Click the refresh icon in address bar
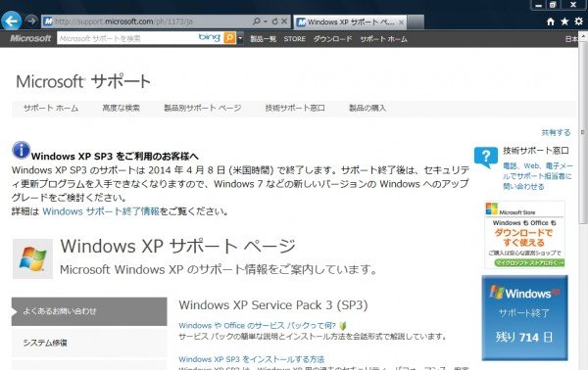 pyautogui.click(x=274, y=22)
